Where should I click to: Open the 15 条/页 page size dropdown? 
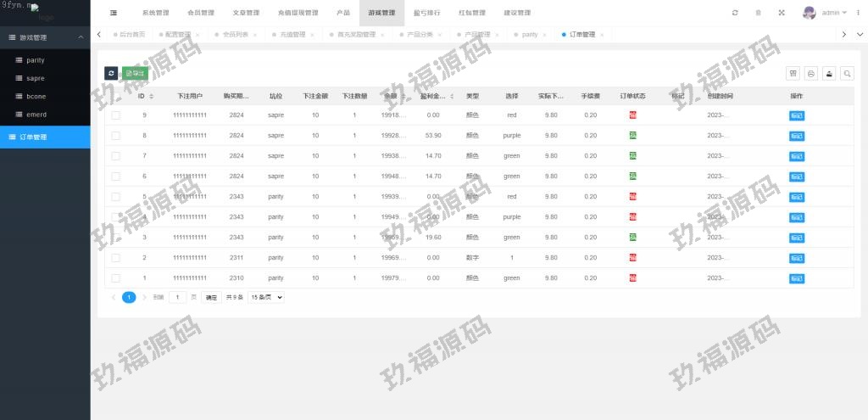(x=265, y=298)
